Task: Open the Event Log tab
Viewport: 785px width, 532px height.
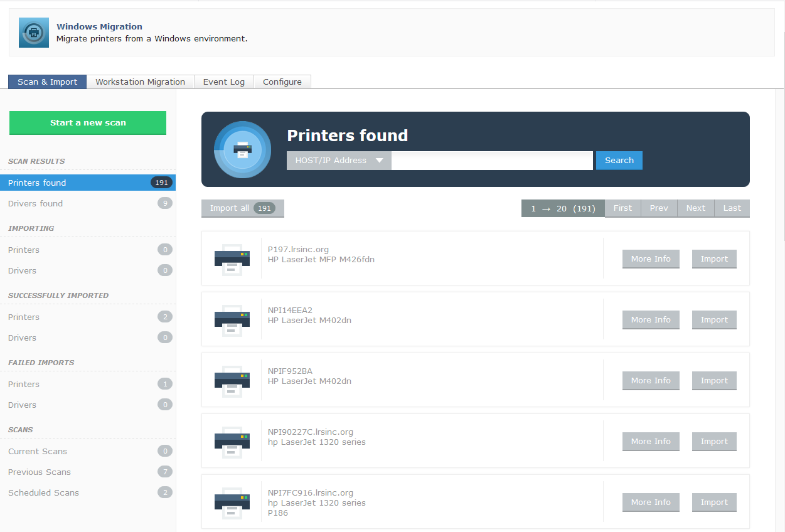Action: [224, 82]
